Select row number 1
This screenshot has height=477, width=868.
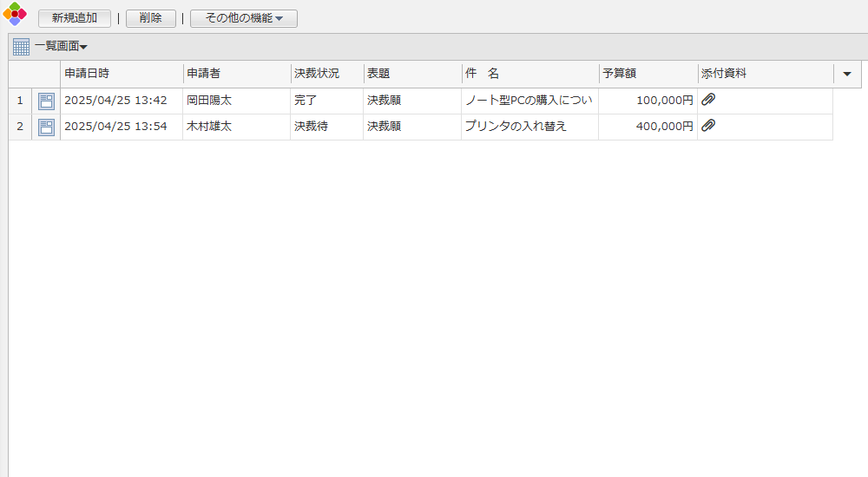20,101
